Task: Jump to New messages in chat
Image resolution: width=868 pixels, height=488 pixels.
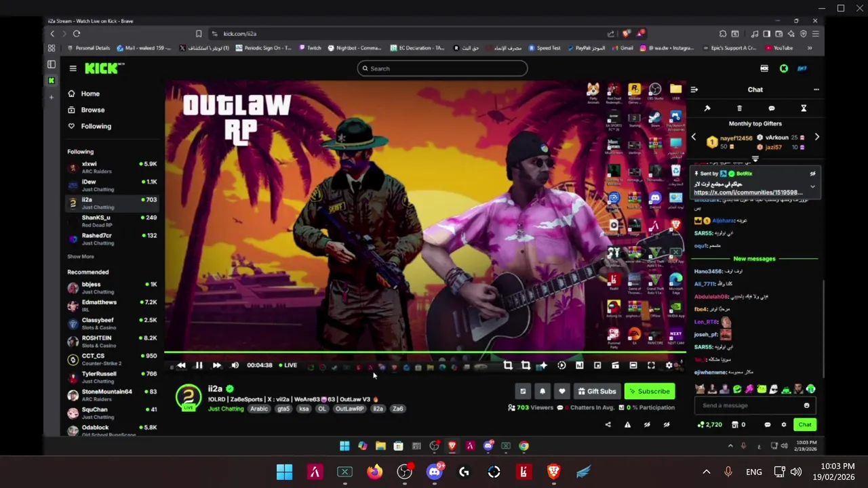Action: tap(754, 259)
